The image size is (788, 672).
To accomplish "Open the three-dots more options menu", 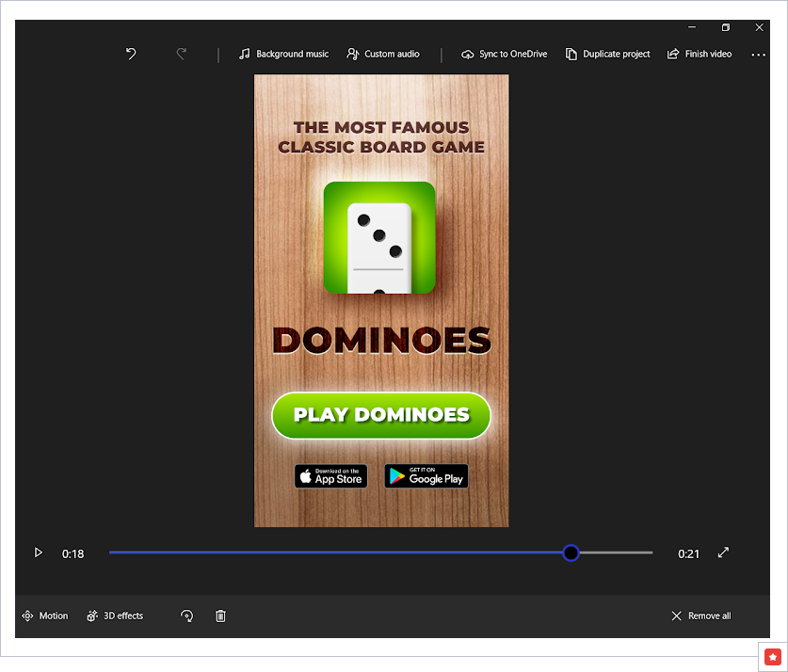I will click(x=758, y=56).
